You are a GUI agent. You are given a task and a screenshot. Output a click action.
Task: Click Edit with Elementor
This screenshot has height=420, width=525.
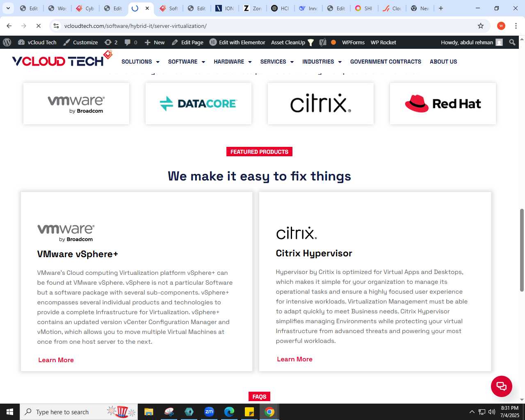(x=237, y=42)
